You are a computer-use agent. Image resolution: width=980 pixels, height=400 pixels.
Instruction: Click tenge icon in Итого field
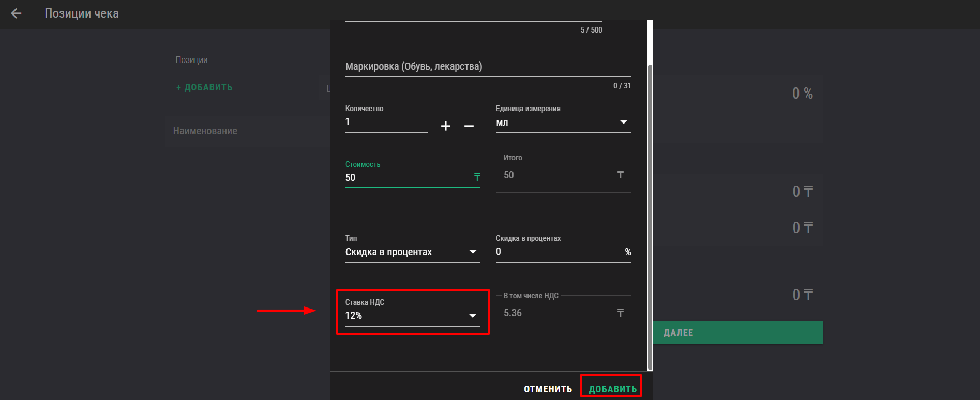click(620, 175)
